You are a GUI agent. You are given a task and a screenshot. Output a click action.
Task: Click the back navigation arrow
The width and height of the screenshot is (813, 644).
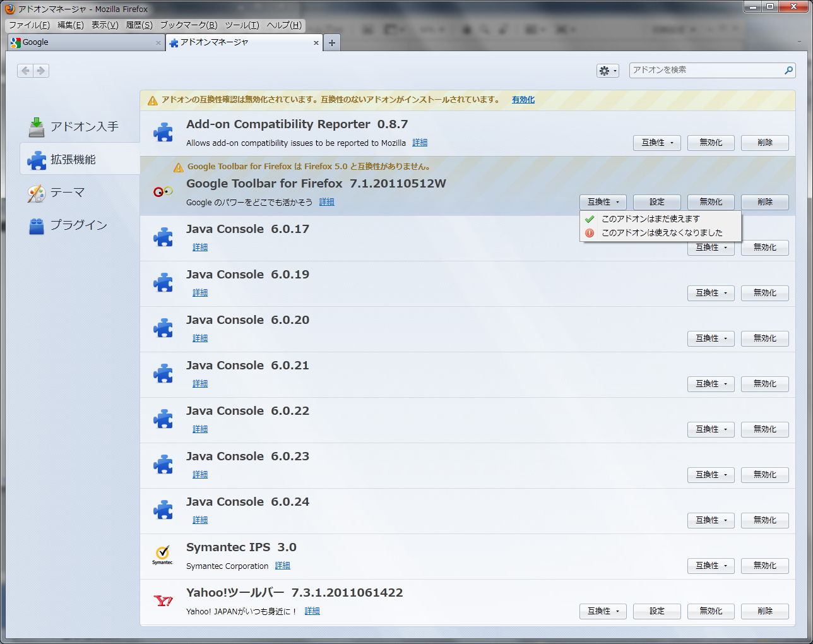point(25,71)
